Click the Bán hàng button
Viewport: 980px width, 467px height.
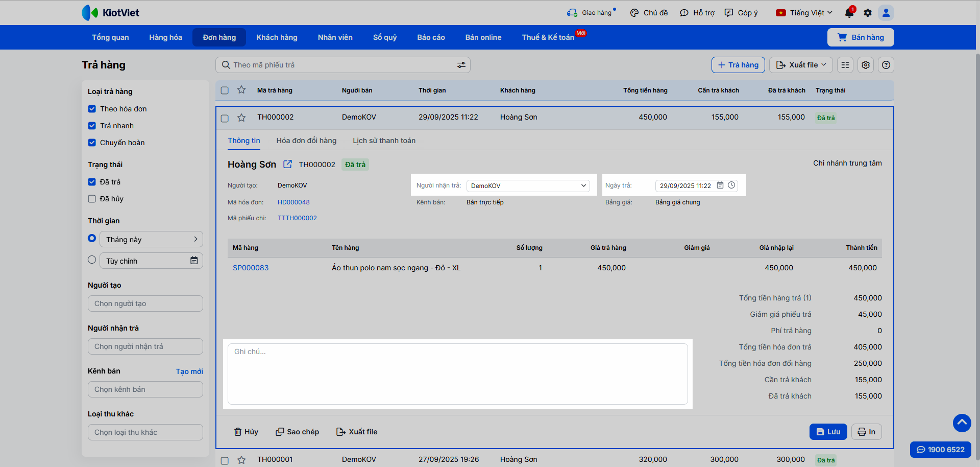coord(861,37)
